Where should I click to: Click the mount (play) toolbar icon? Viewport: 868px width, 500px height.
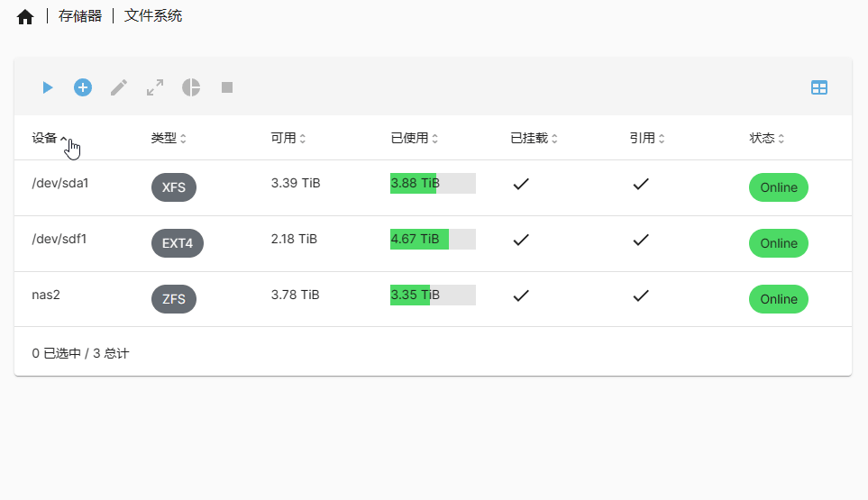48,87
